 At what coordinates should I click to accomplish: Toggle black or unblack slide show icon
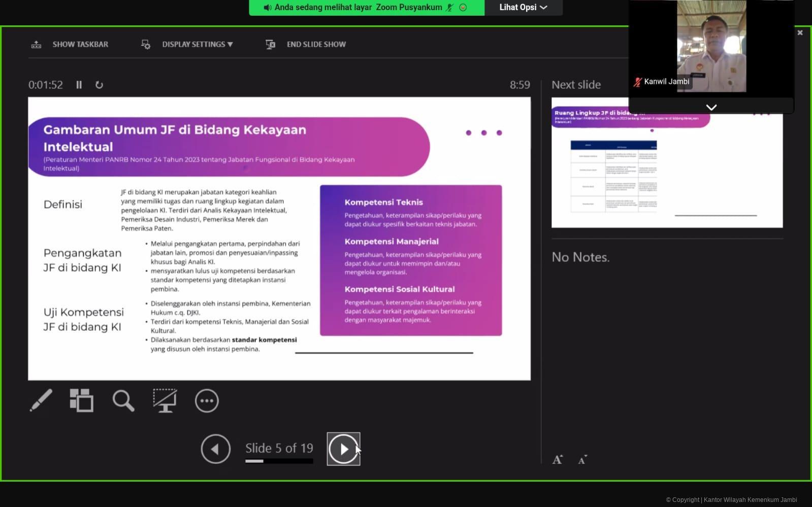(x=165, y=400)
